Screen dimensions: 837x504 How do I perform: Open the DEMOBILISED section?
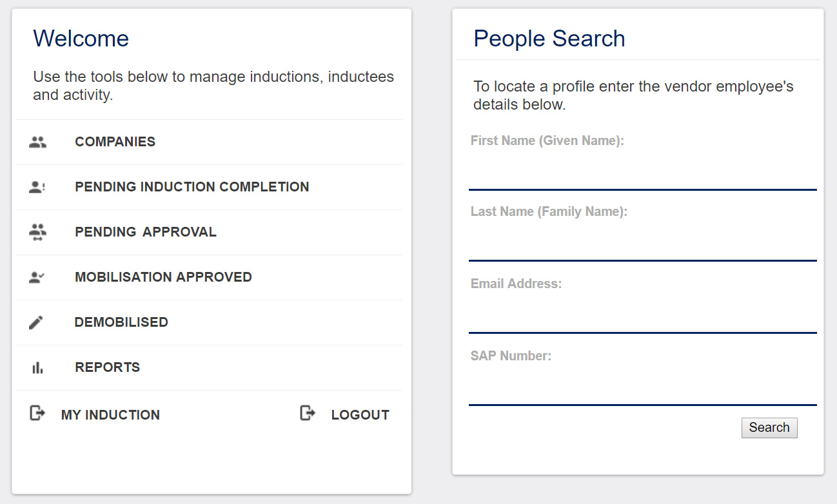click(x=209, y=322)
